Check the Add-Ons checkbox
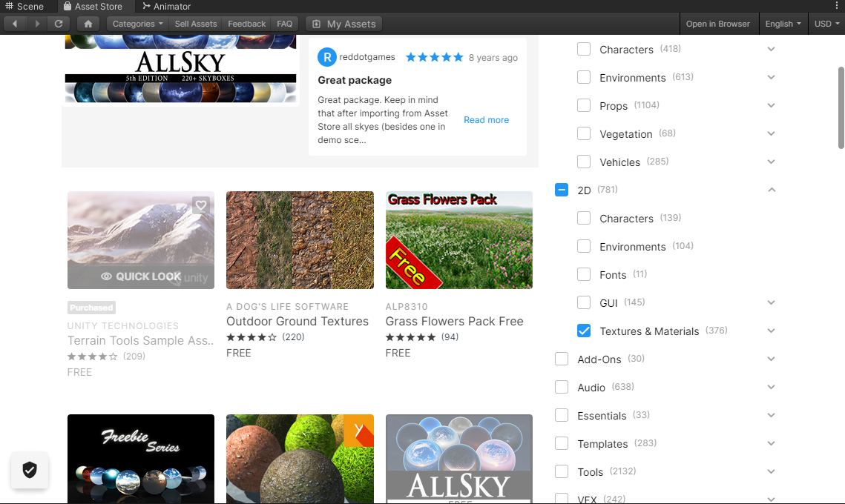 tap(562, 359)
